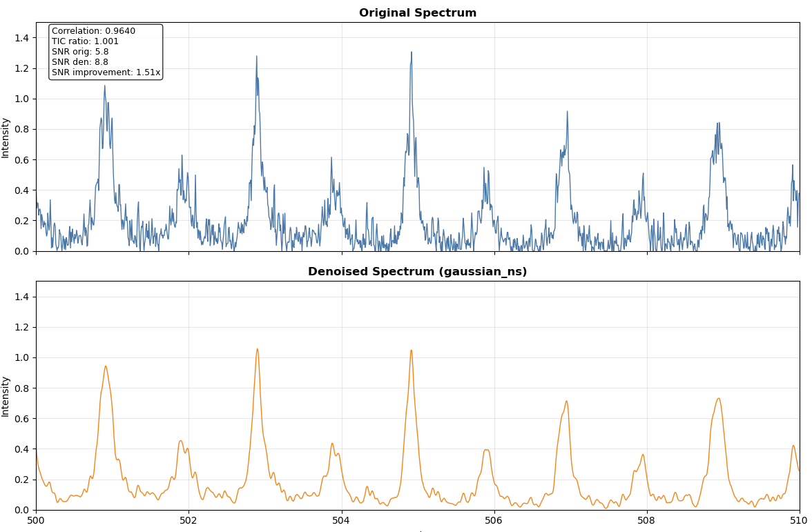Select the 'TIC ratio: 1.001' line

tap(85, 41)
